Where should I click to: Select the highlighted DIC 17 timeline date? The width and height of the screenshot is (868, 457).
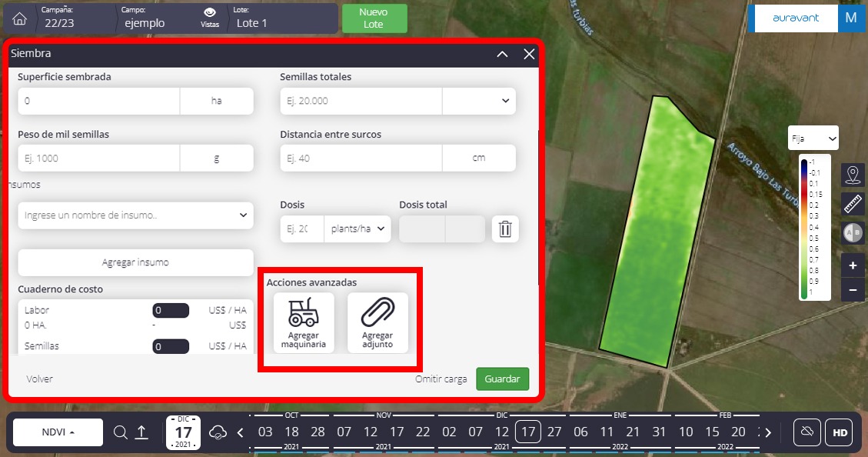point(528,432)
